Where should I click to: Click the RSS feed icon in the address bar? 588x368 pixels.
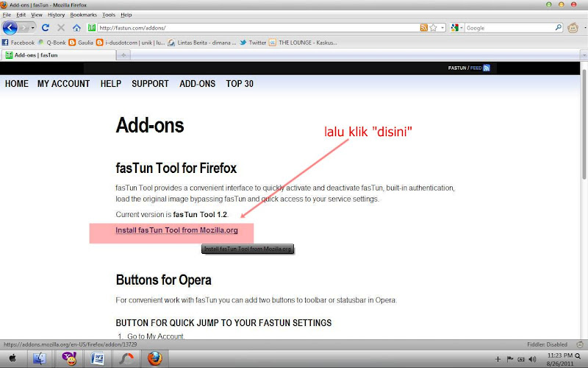pyautogui.click(x=424, y=28)
